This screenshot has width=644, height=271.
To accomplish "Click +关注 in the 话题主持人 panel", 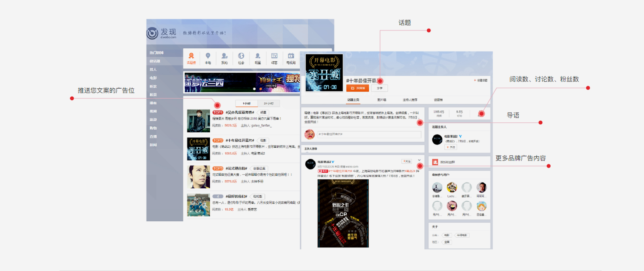I will (x=451, y=147).
